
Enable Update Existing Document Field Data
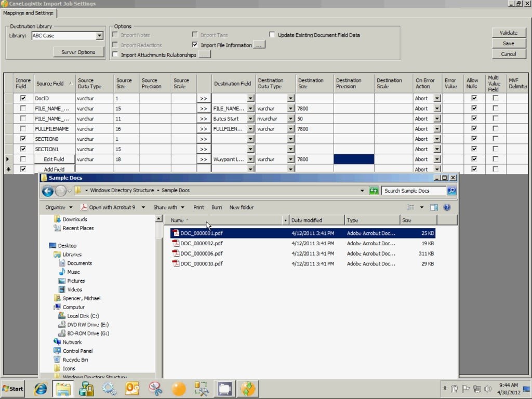272,35
